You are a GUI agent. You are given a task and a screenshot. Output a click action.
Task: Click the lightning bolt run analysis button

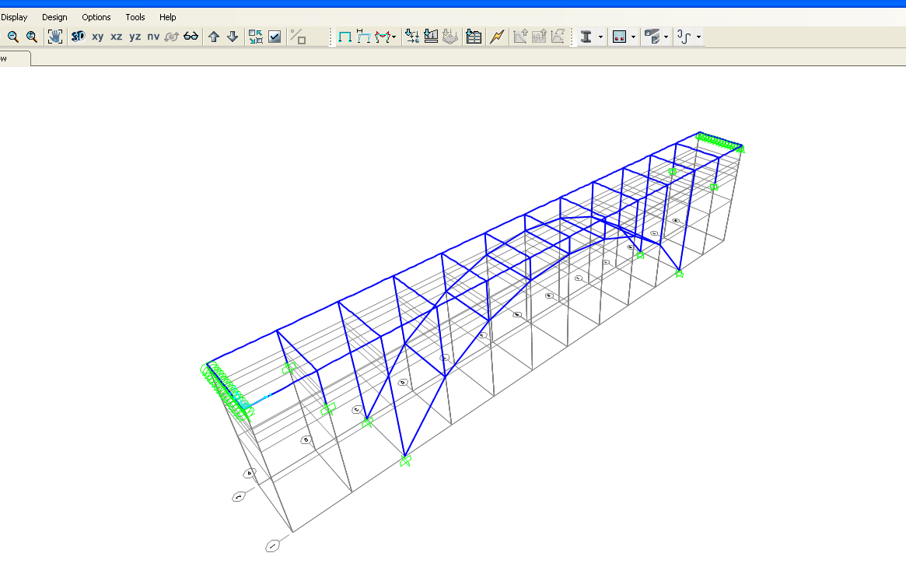point(497,37)
